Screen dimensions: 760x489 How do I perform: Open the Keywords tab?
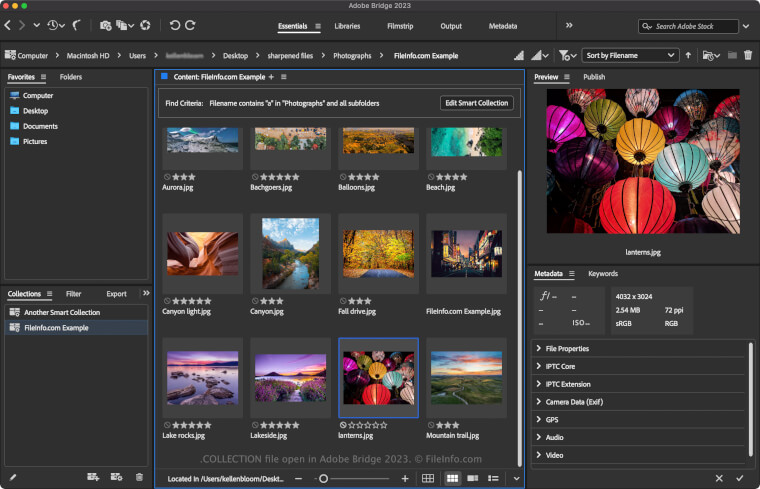pos(602,274)
